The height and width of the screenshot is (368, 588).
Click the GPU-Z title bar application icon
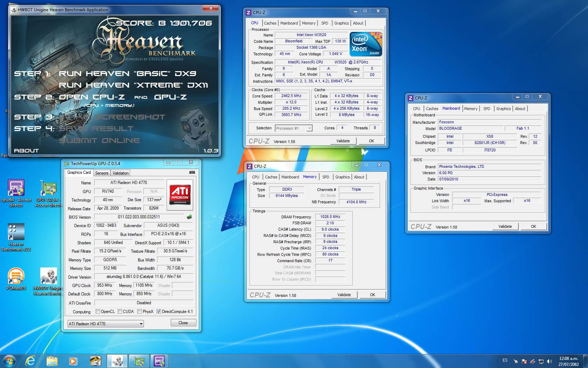click(x=67, y=164)
